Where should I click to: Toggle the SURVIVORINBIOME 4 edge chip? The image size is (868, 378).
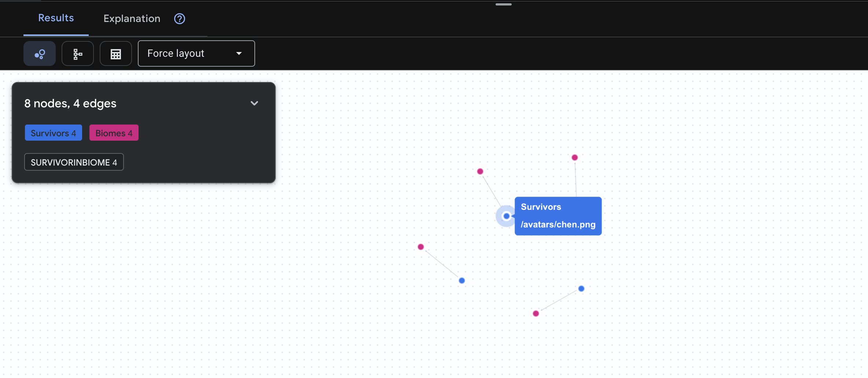74,162
